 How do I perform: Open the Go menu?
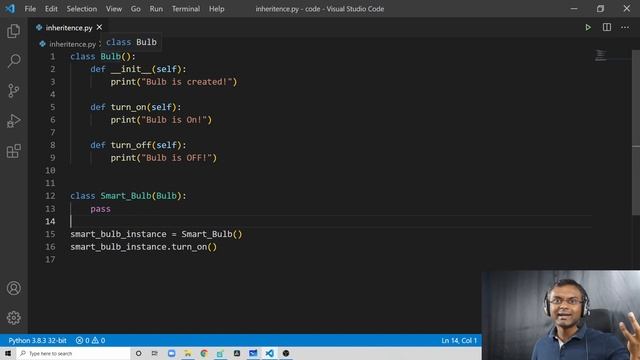pyautogui.click(x=136, y=9)
